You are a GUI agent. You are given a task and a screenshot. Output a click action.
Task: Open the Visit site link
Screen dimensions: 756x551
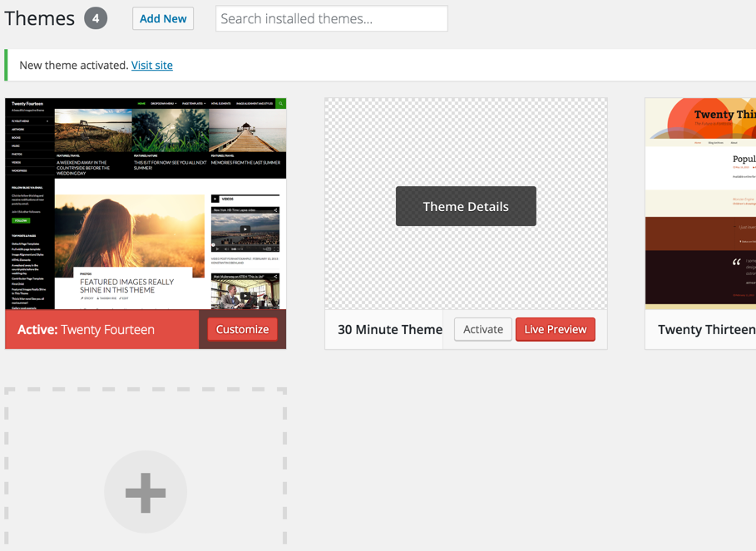coord(152,65)
